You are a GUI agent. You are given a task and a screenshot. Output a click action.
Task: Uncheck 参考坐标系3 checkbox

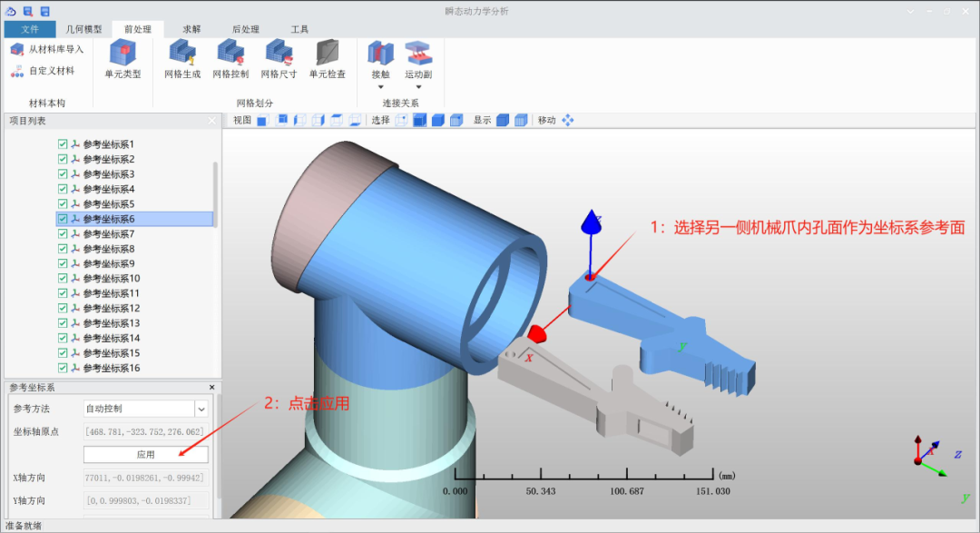[63, 174]
